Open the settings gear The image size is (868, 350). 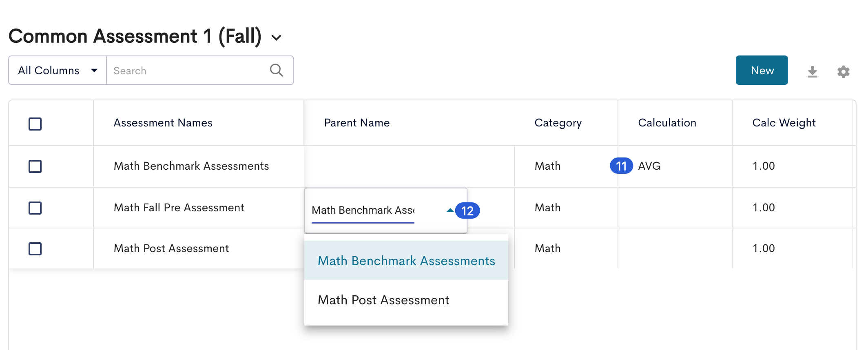pyautogui.click(x=843, y=72)
